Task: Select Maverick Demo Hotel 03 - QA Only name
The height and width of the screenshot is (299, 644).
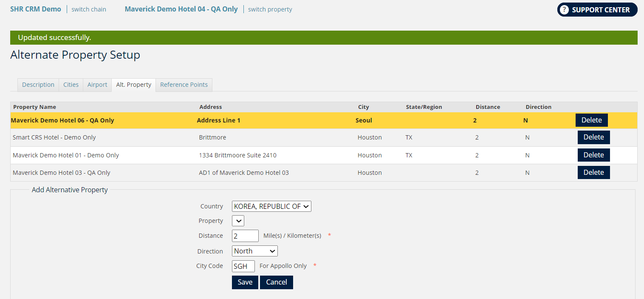Action: (62, 173)
